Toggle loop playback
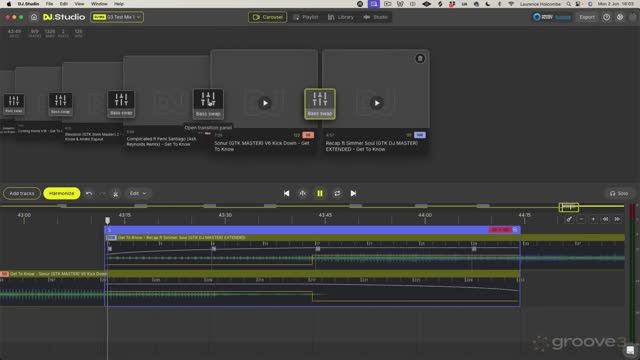 pyautogui.click(x=337, y=193)
